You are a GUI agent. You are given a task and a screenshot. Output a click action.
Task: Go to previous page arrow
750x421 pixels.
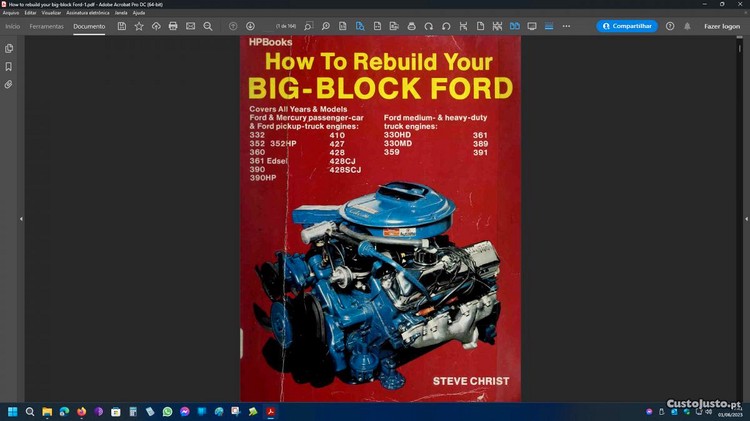click(x=233, y=26)
